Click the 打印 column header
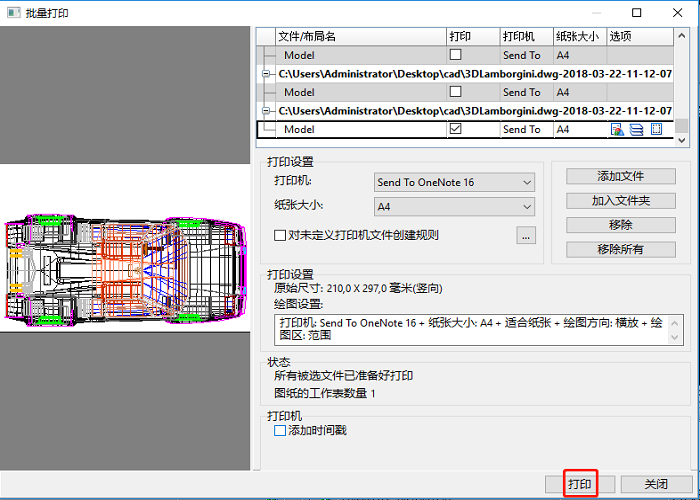 pyautogui.click(x=473, y=37)
